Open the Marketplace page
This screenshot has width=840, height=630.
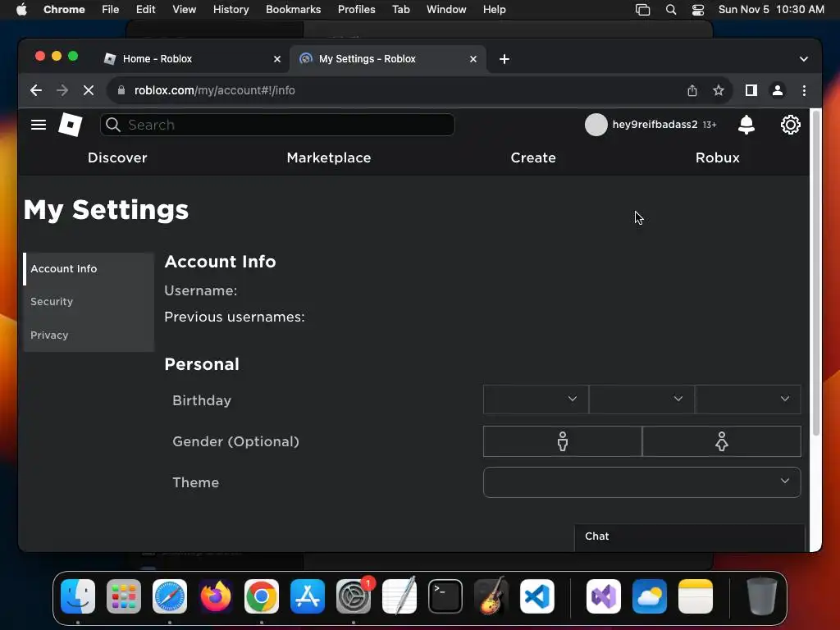(329, 157)
